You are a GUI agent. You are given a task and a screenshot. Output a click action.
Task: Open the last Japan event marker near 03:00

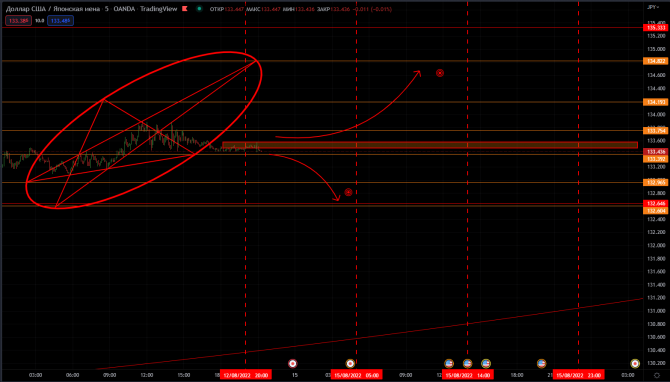tap(635, 364)
